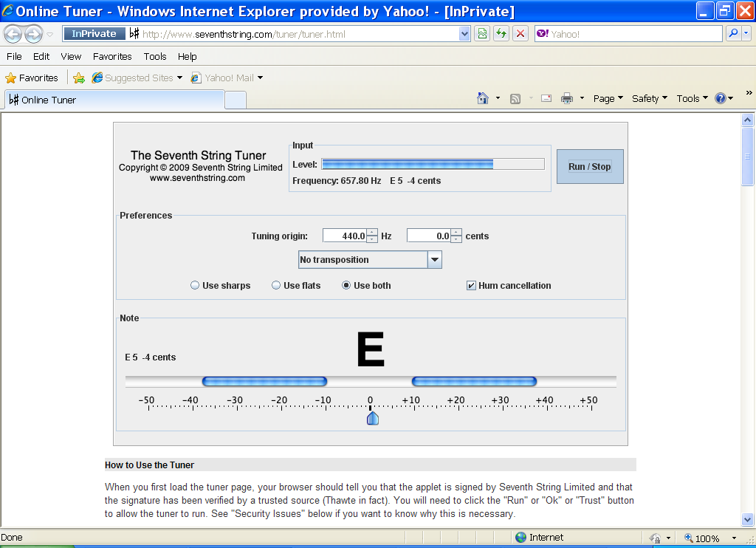756x548 pixels.
Task: Click the 100% zoom level button
Action: coord(703,538)
